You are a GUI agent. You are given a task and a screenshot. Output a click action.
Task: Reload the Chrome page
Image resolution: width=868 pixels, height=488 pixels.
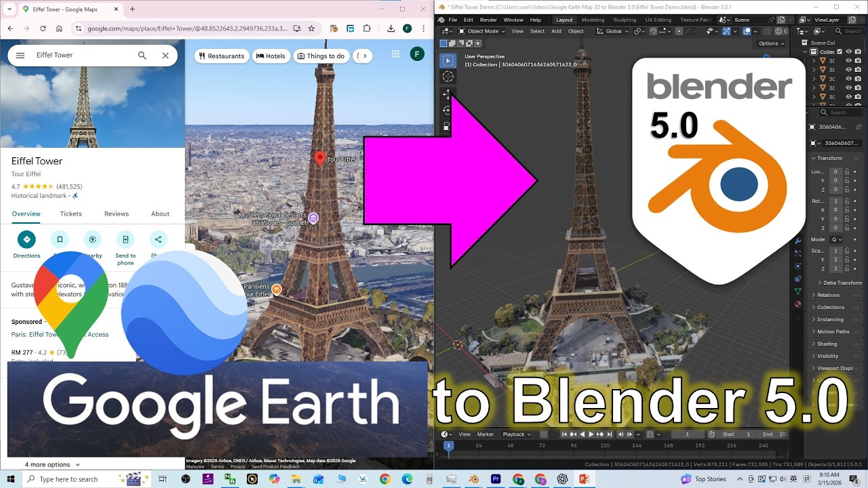click(43, 28)
